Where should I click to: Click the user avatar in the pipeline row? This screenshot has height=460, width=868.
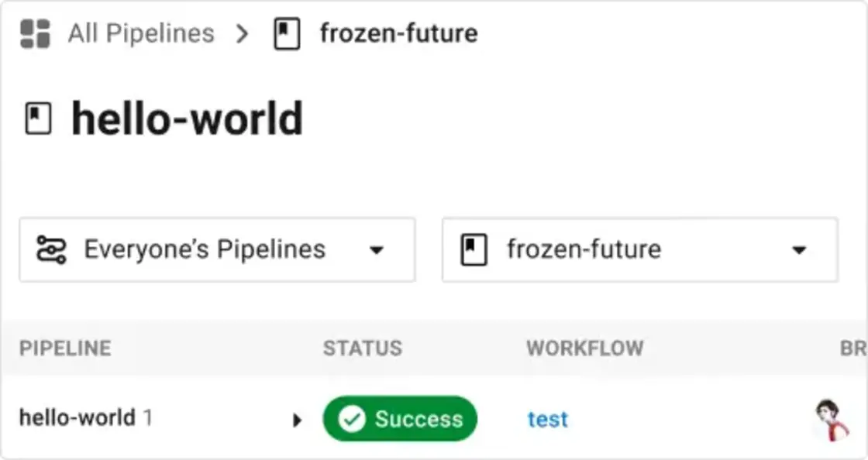(x=831, y=420)
